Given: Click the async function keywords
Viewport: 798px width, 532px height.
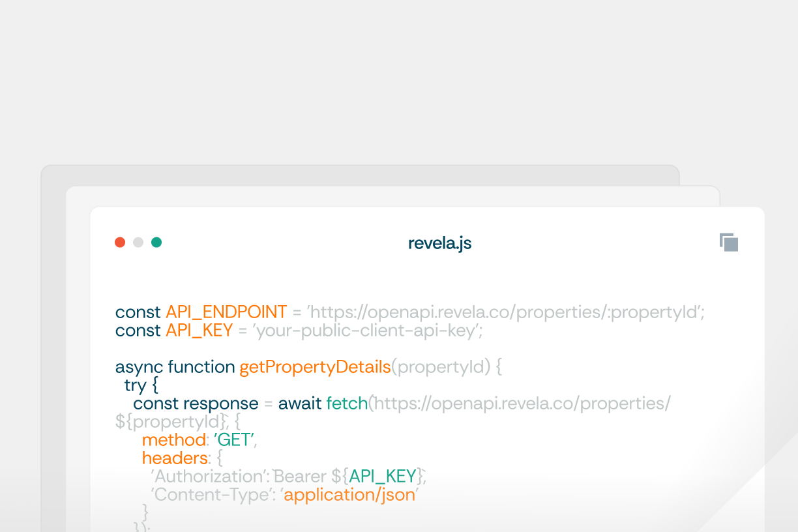Looking at the screenshot, I should (175, 367).
